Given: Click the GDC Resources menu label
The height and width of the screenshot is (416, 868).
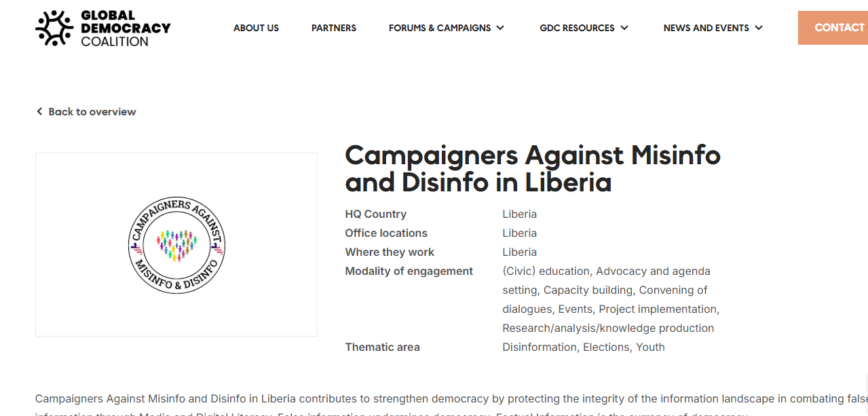Looking at the screenshot, I should [x=577, y=28].
